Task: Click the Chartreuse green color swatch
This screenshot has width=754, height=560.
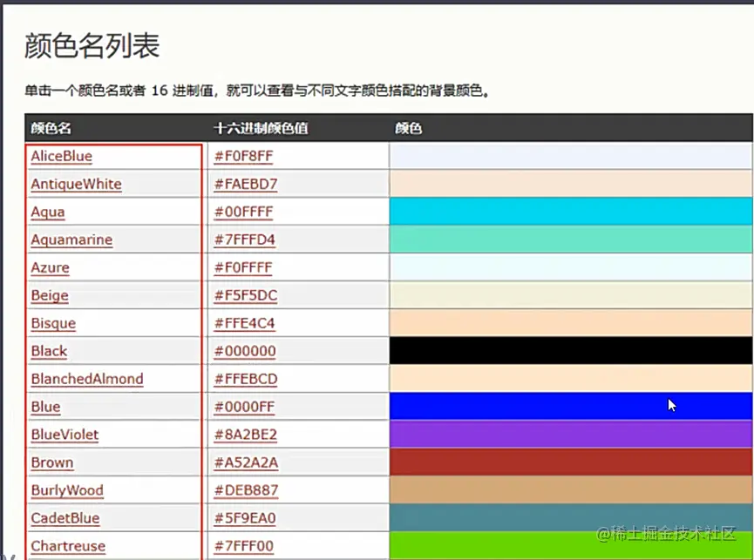Action: click(571, 546)
